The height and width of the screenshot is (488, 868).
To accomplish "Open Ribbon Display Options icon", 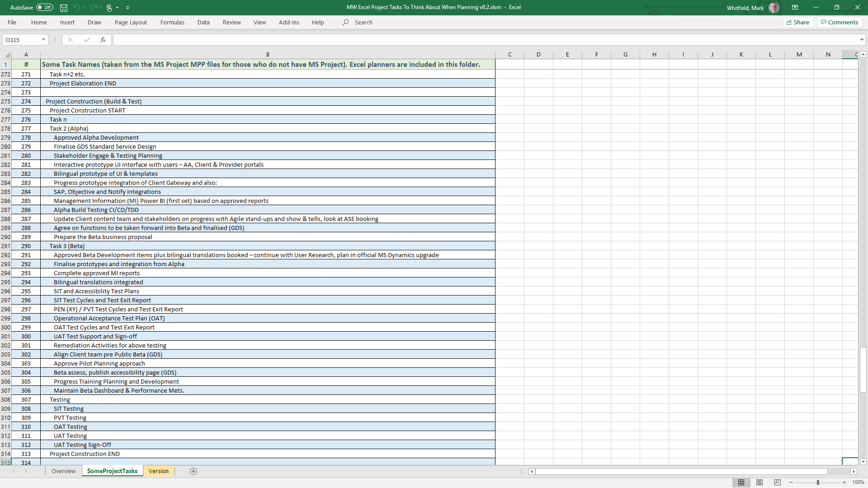I will coord(795,8).
